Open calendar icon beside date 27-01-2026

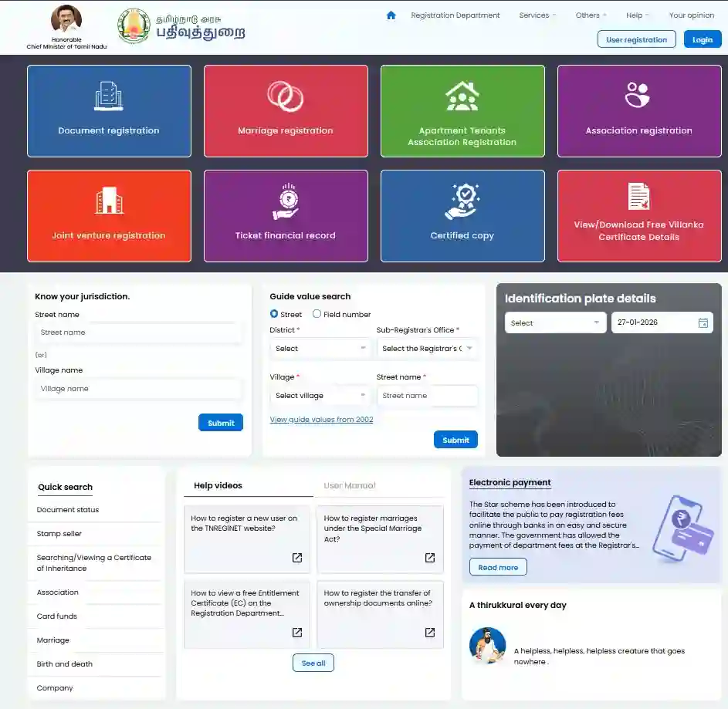(x=703, y=323)
